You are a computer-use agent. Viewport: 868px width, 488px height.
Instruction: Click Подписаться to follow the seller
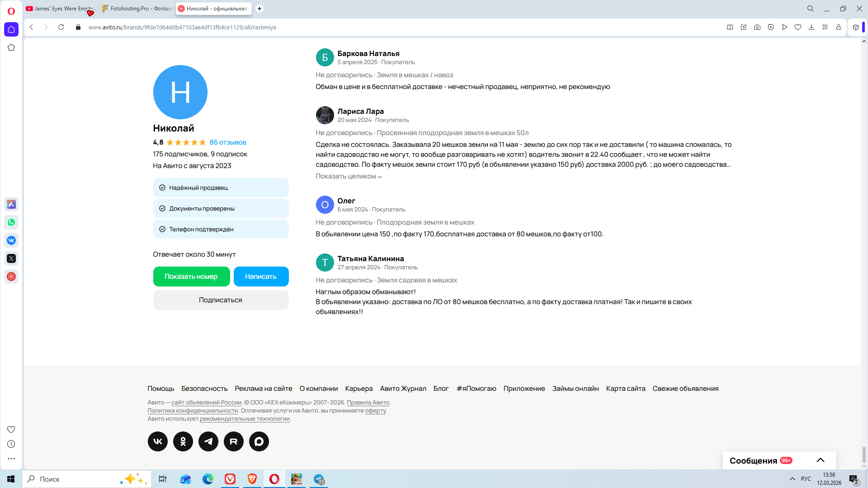coord(221,300)
